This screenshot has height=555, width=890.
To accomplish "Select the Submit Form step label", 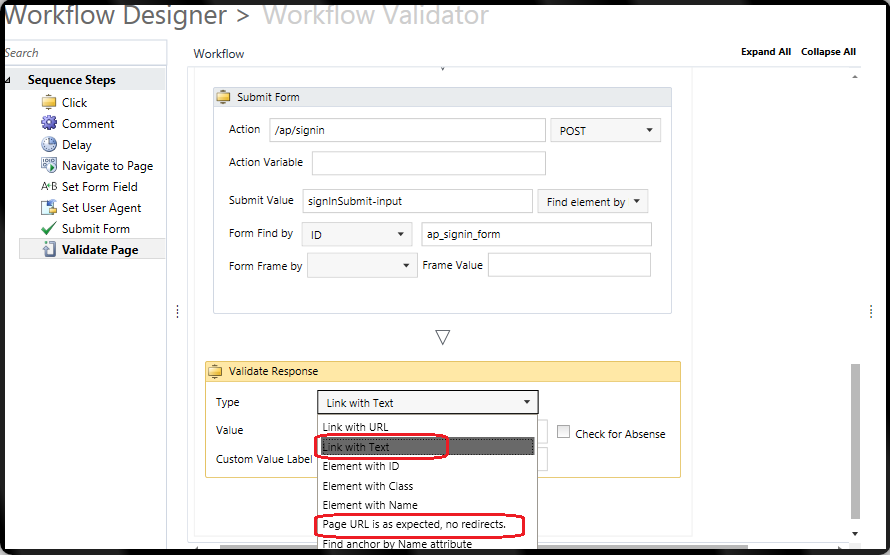I will tap(95, 229).
